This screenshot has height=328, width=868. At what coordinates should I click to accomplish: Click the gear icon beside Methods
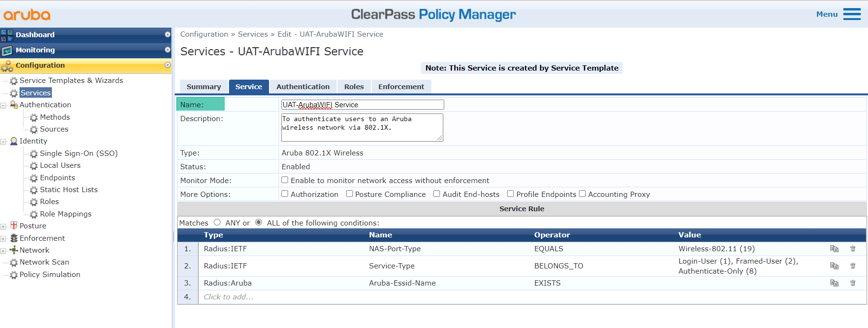click(x=34, y=118)
